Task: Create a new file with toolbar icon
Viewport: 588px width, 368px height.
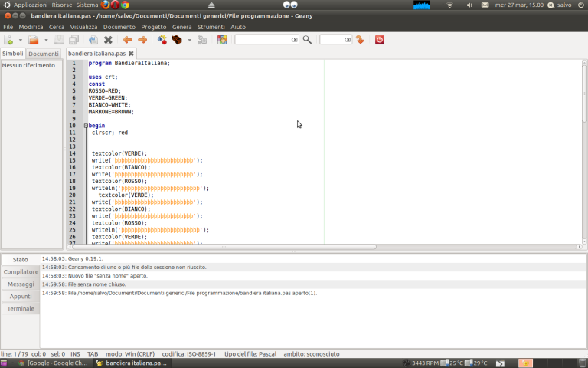Action: point(8,40)
